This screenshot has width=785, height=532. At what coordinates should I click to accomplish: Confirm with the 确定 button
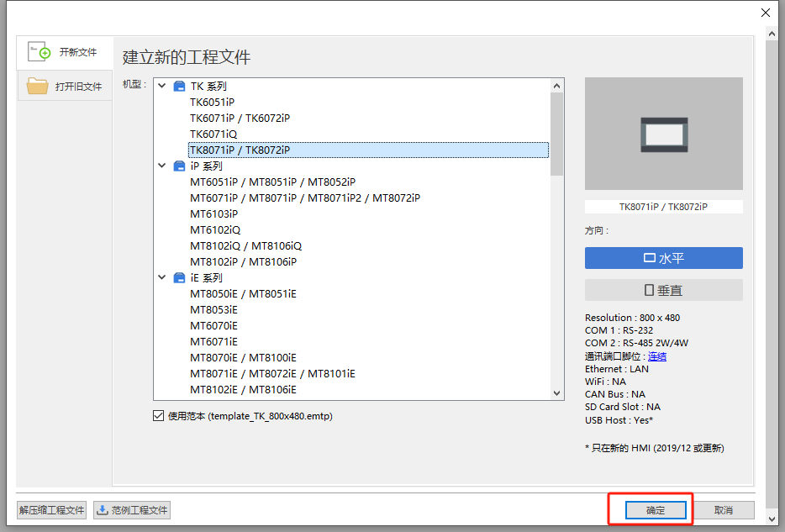pos(656,510)
